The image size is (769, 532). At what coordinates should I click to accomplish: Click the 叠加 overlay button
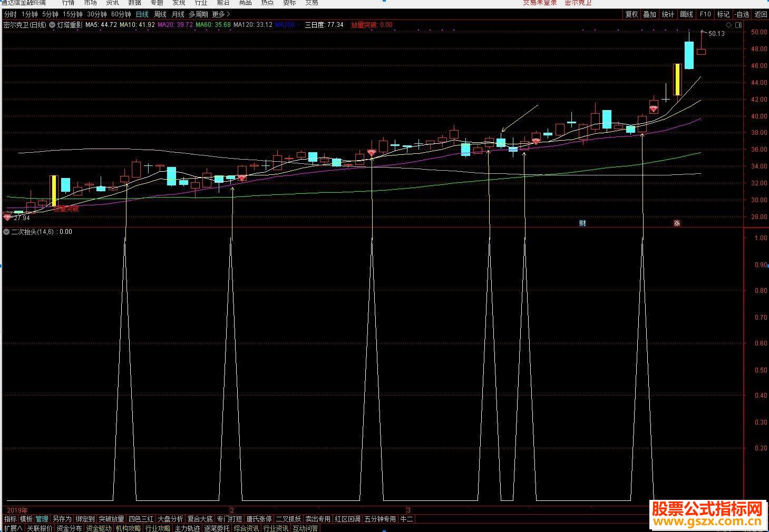[649, 15]
